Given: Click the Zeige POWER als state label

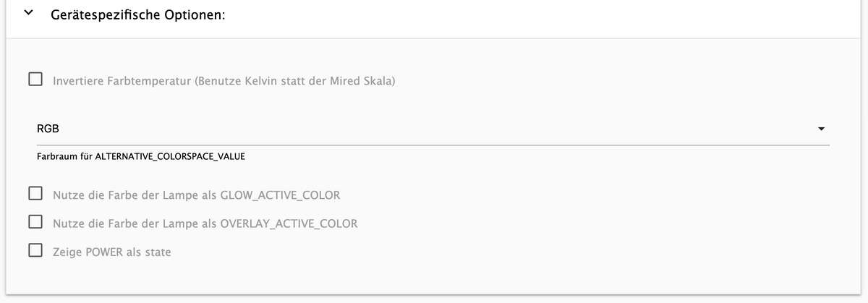Looking at the screenshot, I should pos(111,252).
